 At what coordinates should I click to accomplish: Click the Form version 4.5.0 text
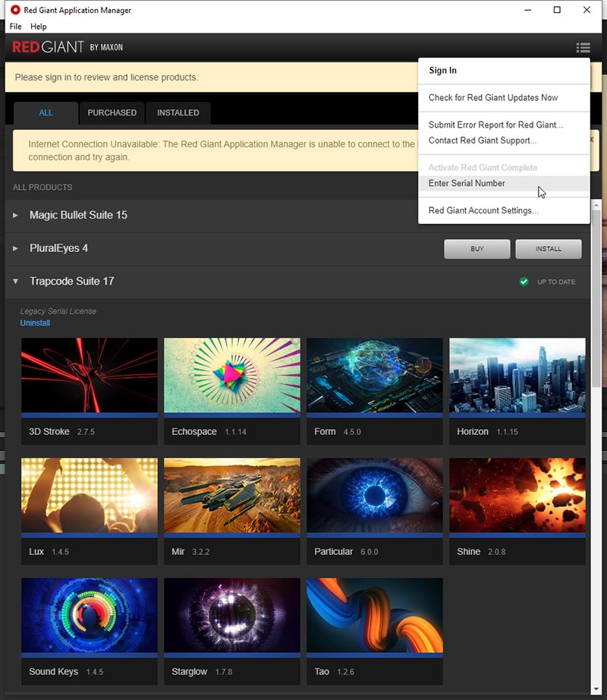tap(352, 432)
